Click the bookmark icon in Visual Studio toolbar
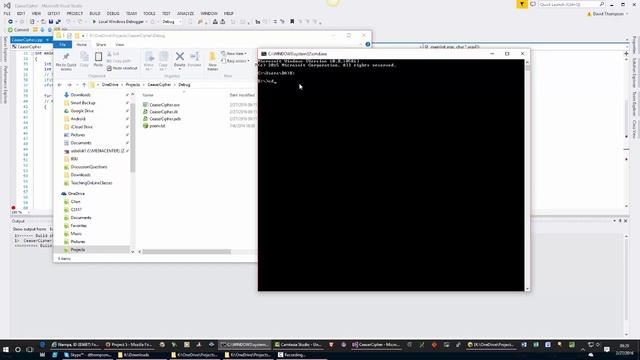The image size is (640, 360). (x=292, y=22)
